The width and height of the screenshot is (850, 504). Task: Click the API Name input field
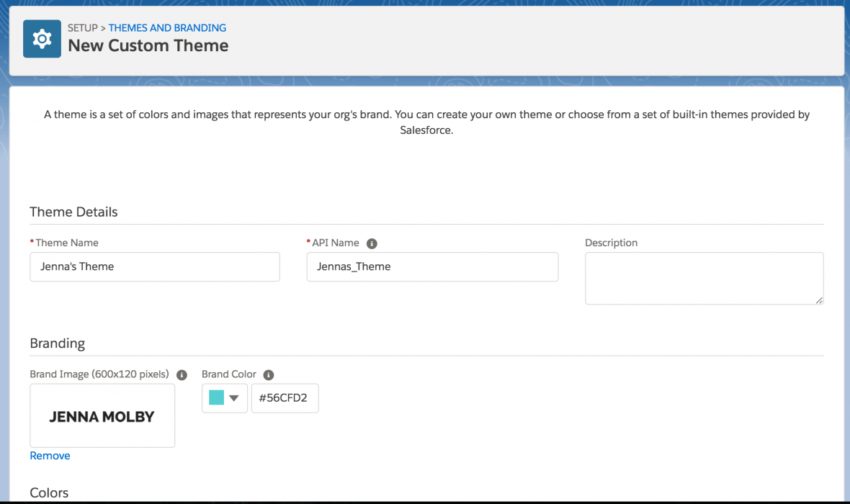(x=432, y=266)
